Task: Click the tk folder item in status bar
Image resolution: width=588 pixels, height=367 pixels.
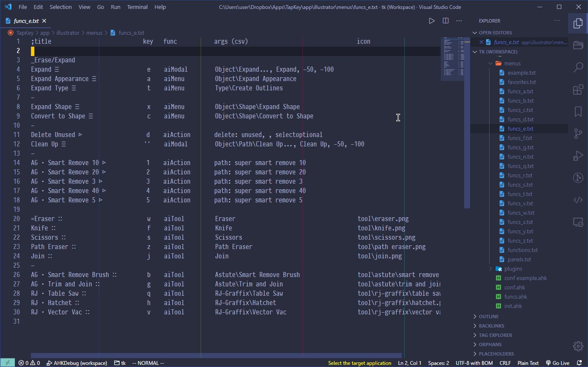Action: 120,363
